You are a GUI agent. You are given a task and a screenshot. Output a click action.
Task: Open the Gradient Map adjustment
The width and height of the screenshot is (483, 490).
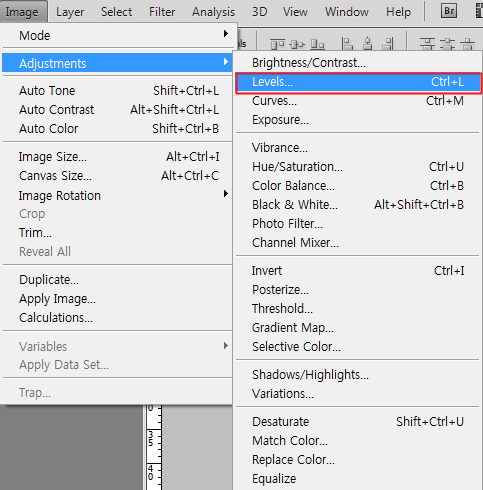coord(358,328)
